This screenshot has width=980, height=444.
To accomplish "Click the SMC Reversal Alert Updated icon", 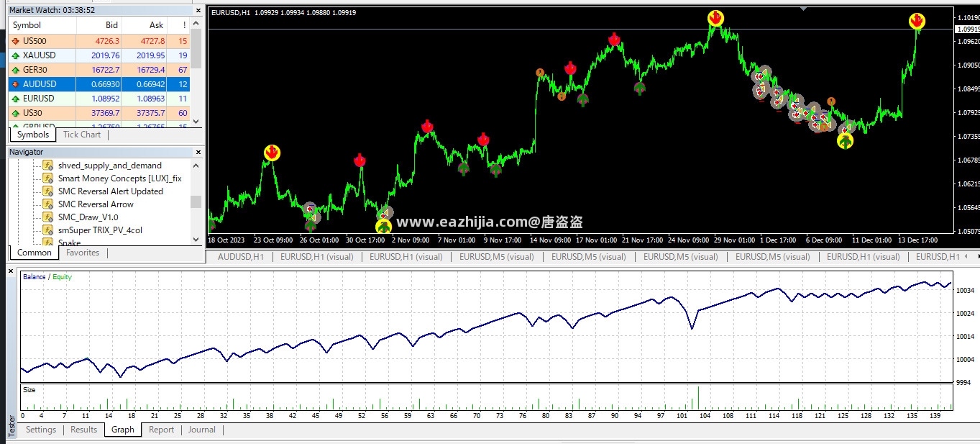I will [48, 191].
